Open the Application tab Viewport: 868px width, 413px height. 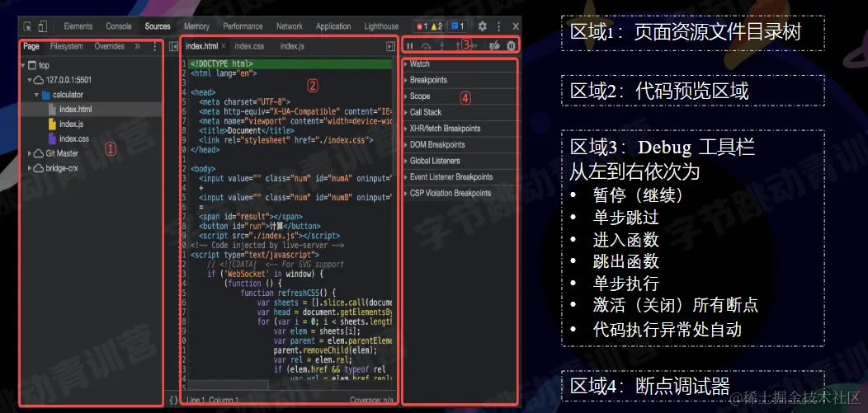pyautogui.click(x=333, y=26)
